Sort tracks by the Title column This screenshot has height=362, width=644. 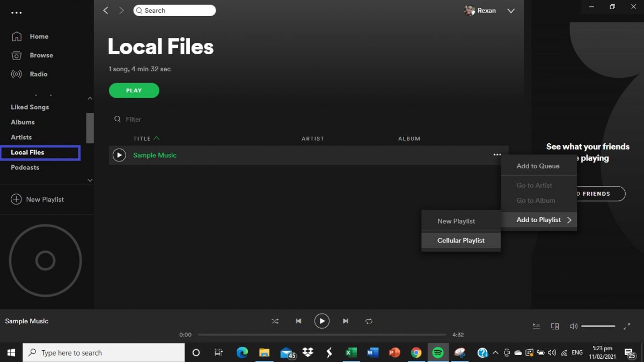pos(142,138)
